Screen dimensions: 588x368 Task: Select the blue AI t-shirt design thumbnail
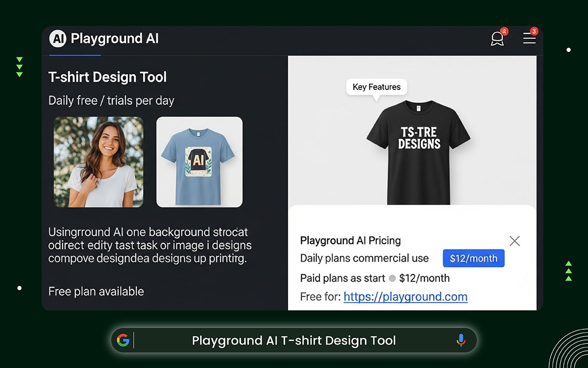click(199, 162)
